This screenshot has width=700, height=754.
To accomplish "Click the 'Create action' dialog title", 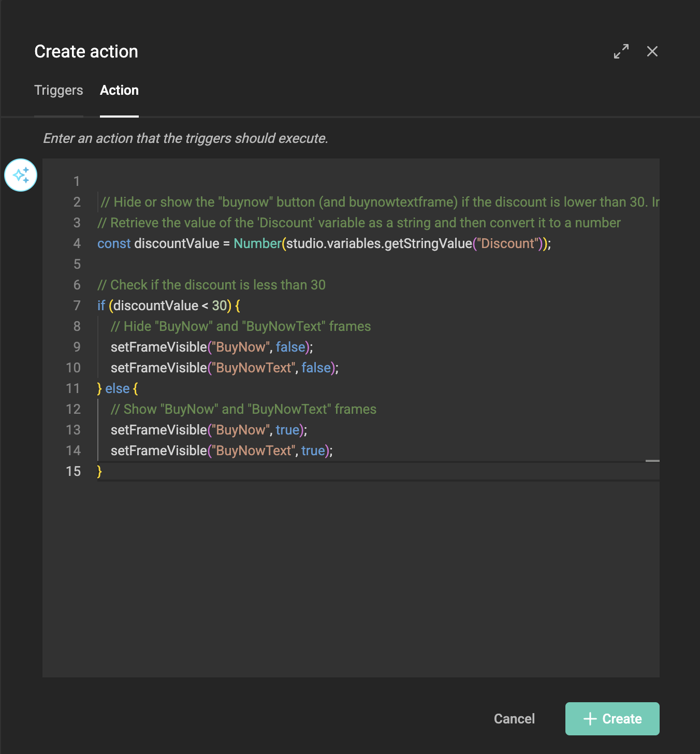I will tap(86, 51).
